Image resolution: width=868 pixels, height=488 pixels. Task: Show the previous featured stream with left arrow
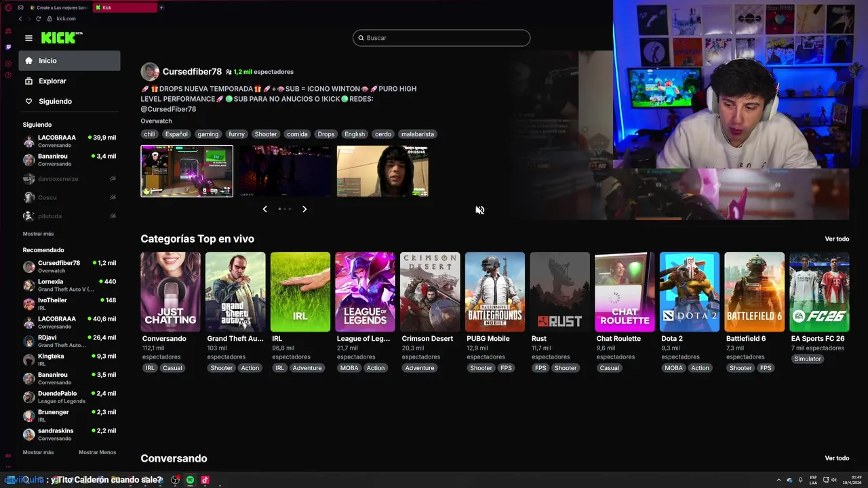265,209
